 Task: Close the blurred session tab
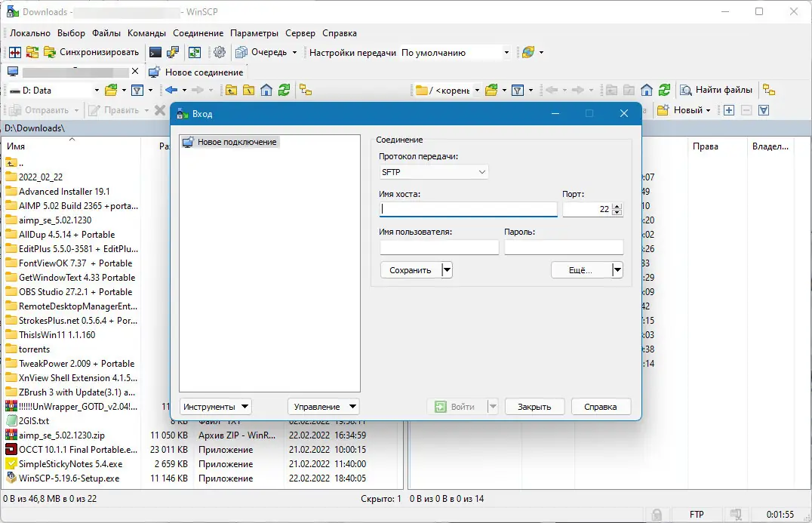tap(135, 72)
